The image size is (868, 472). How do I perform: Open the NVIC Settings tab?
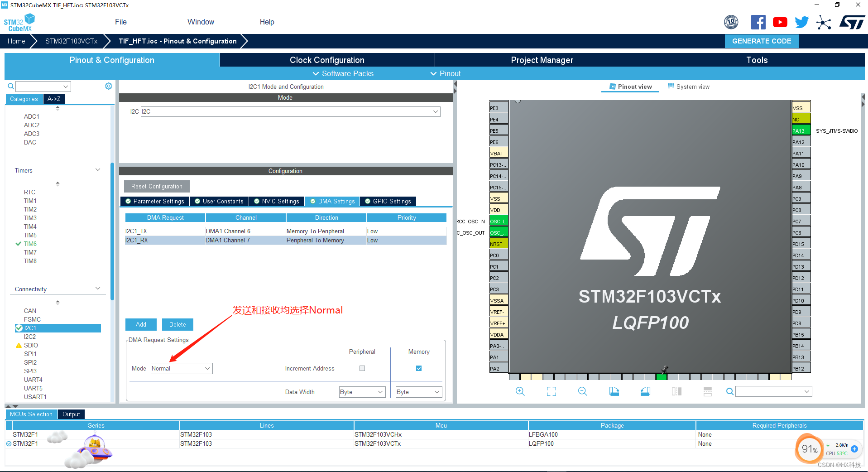point(276,201)
